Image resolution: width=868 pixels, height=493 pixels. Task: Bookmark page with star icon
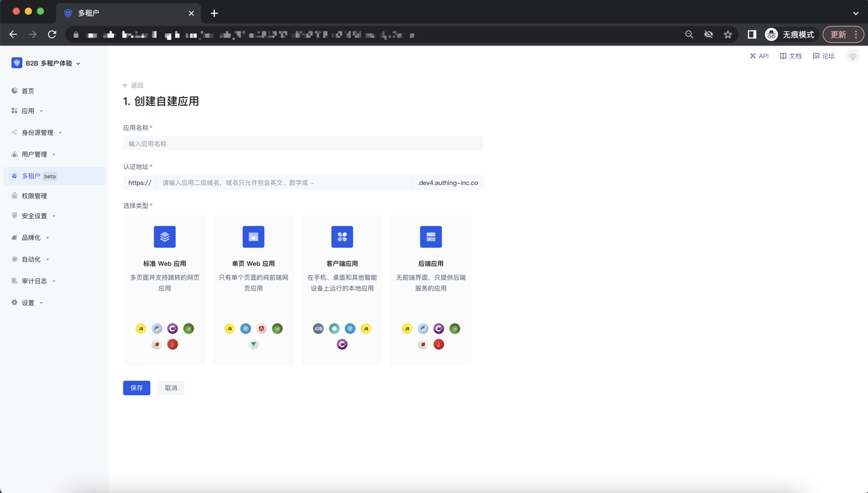point(728,35)
